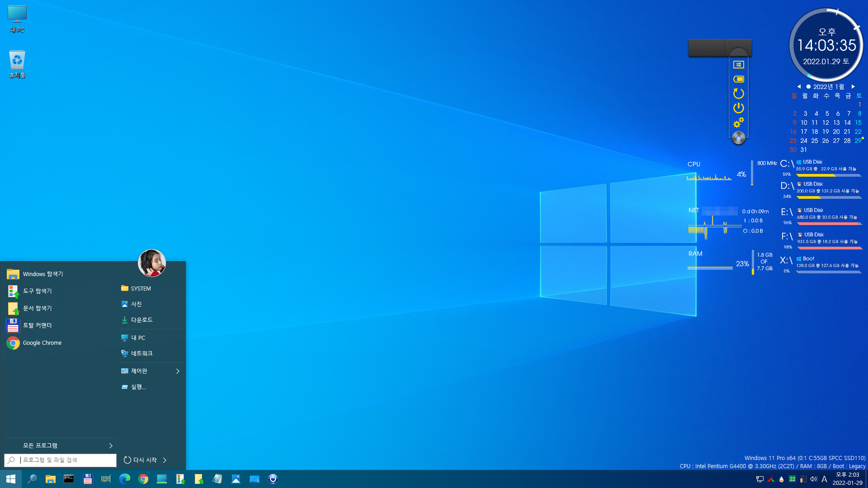Open the photo viewer icon in taskbar
Viewport: 868px width, 488px height.
[236, 479]
